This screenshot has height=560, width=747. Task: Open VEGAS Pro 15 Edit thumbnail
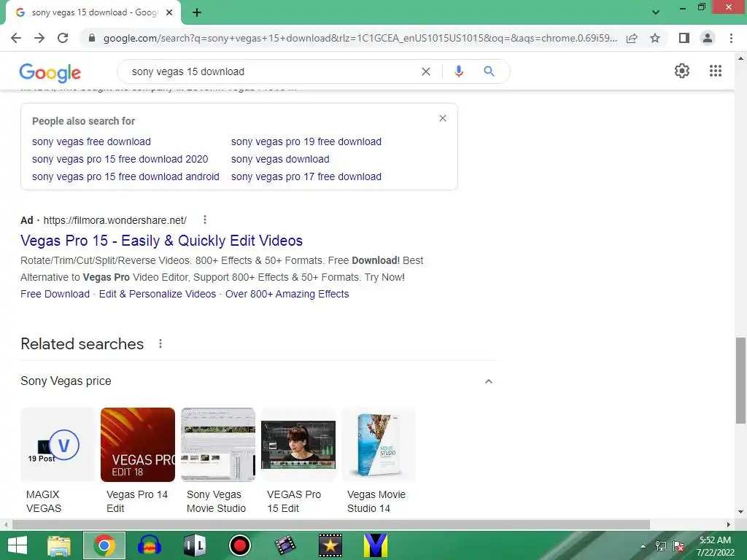(298, 461)
